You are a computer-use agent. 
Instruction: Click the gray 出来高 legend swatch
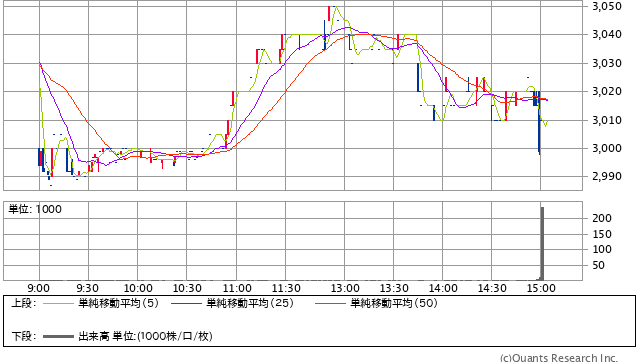[x=59, y=336]
